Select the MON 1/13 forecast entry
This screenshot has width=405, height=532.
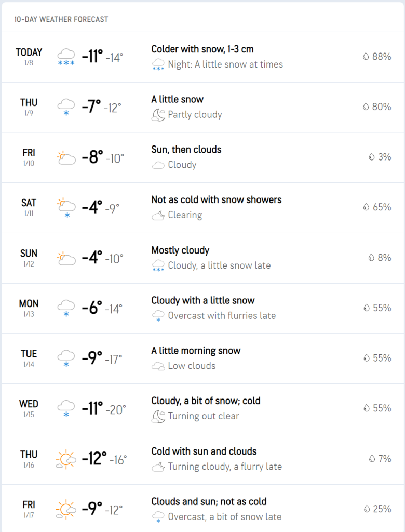pyautogui.click(x=203, y=308)
